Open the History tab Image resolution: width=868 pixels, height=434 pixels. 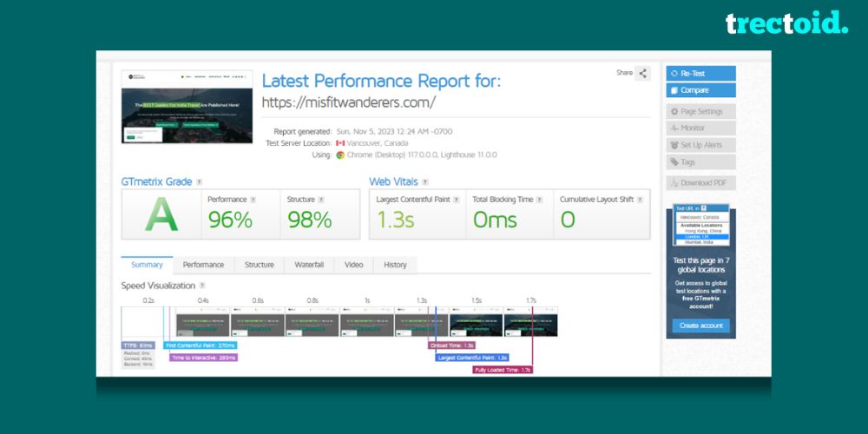coord(395,265)
